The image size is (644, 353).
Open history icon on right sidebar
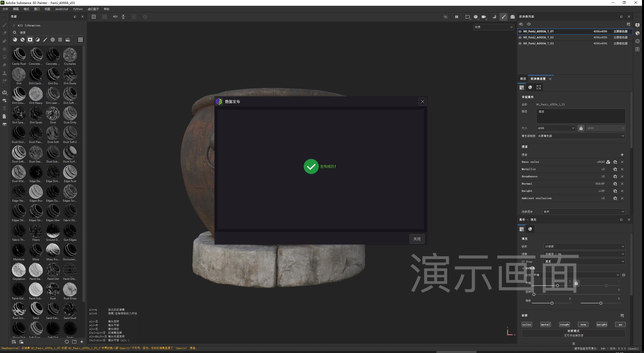(637, 41)
